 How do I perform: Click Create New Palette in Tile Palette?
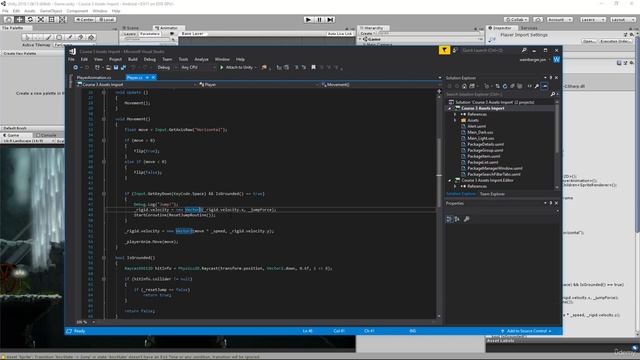(x=20, y=53)
